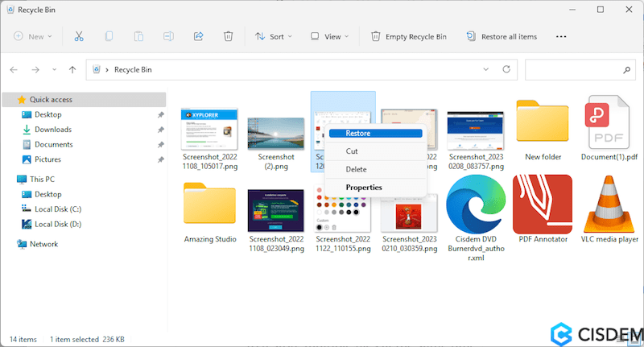This screenshot has height=347, width=644.
Task: Open the View dropdown menu
Action: 330,36
